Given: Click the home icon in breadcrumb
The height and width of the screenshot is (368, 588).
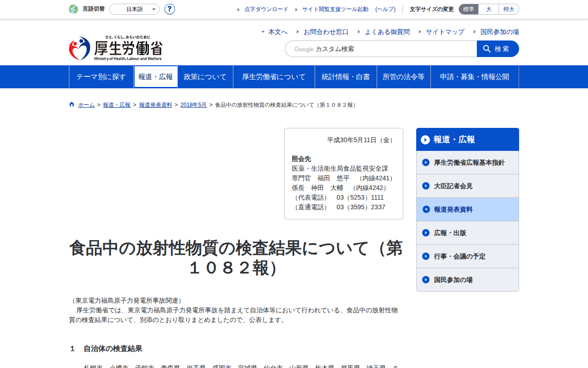Looking at the screenshot, I should (72, 104).
